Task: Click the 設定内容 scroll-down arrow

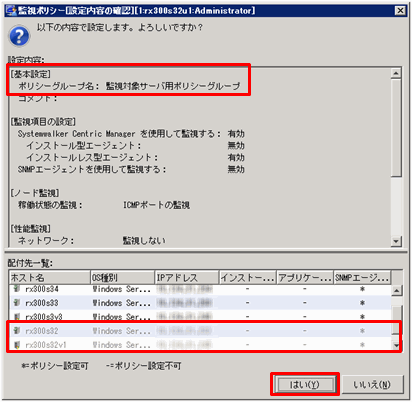Action: 396,241
